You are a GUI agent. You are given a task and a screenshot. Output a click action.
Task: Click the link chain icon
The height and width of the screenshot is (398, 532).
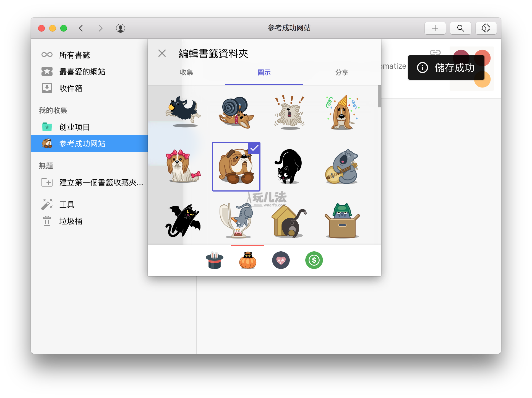coord(435,52)
